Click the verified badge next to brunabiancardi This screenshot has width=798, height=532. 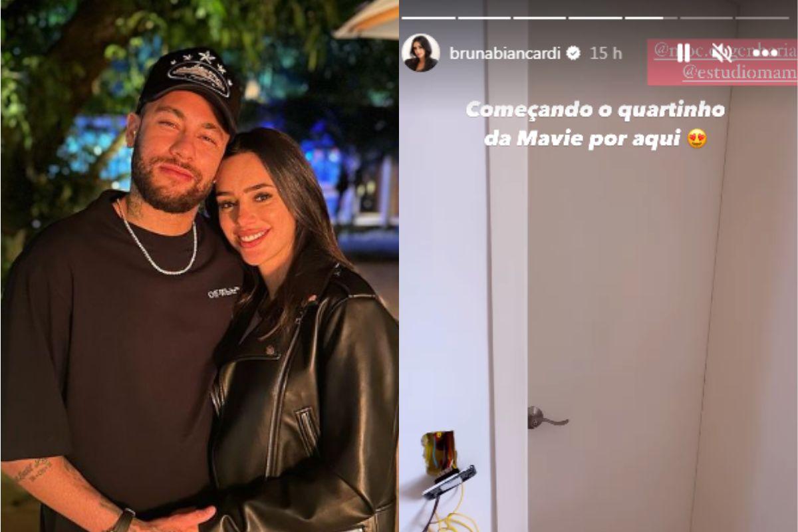(573, 53)
